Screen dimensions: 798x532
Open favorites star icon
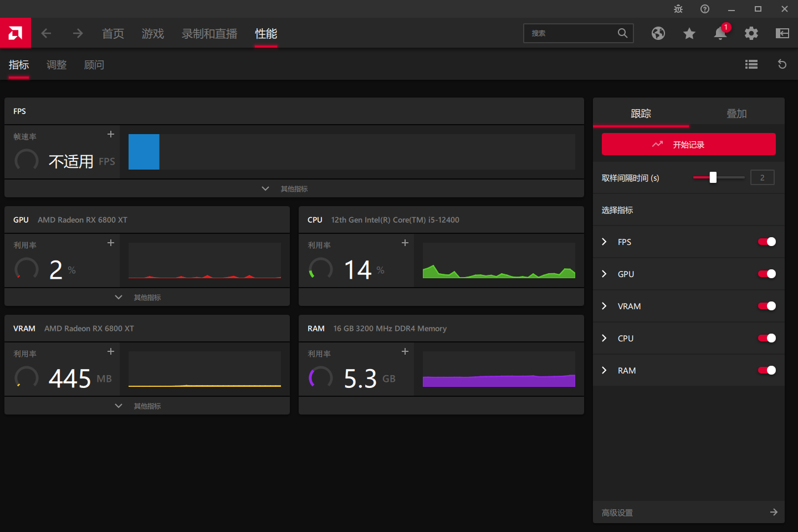[x=689, y=33]
